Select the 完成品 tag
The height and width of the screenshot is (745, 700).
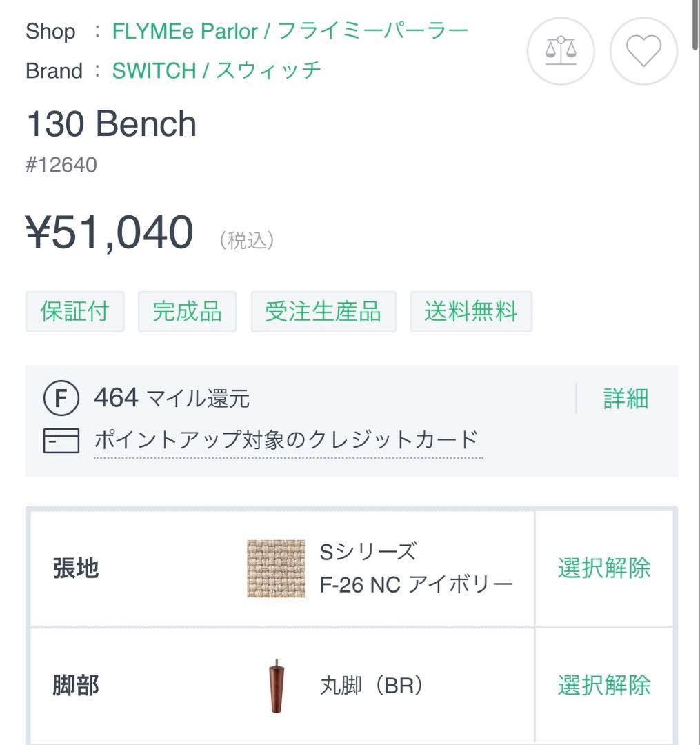coord(187,312)
